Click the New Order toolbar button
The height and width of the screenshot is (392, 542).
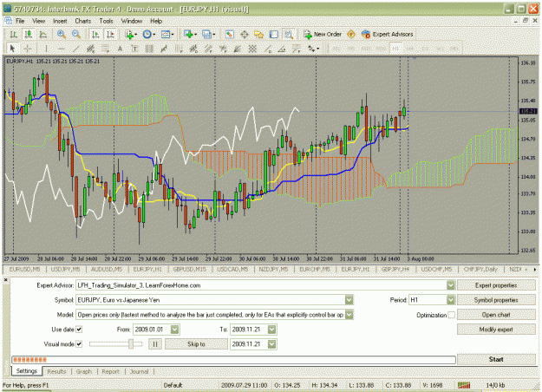(323, 34)
